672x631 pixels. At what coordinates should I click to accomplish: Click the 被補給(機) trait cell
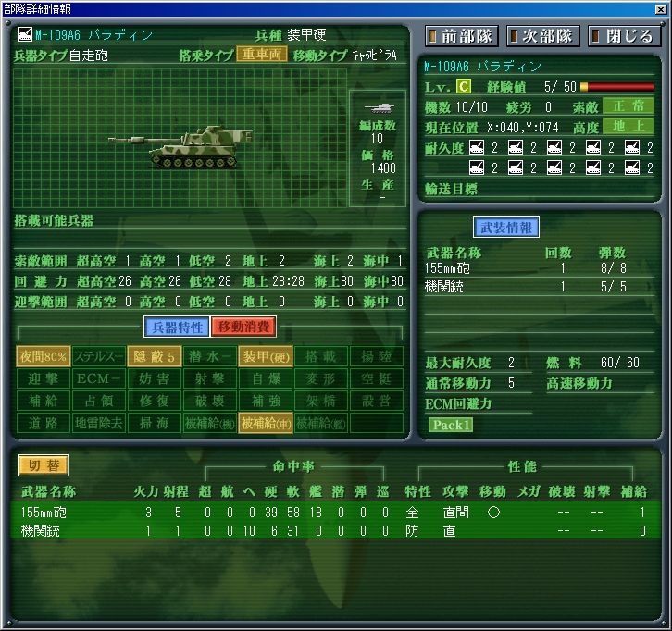210,423
